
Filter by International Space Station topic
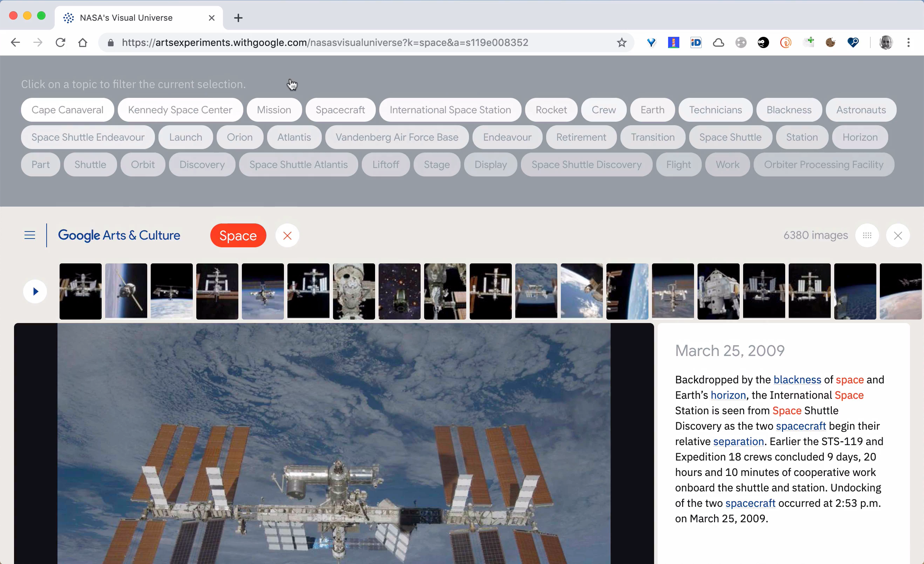pyautogui.click(x=450, y=110)
